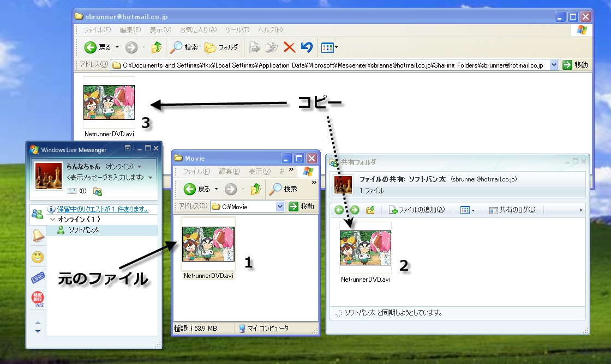Open the らんなちゃん status dropdown in Messenger

[x=140, y=167]
